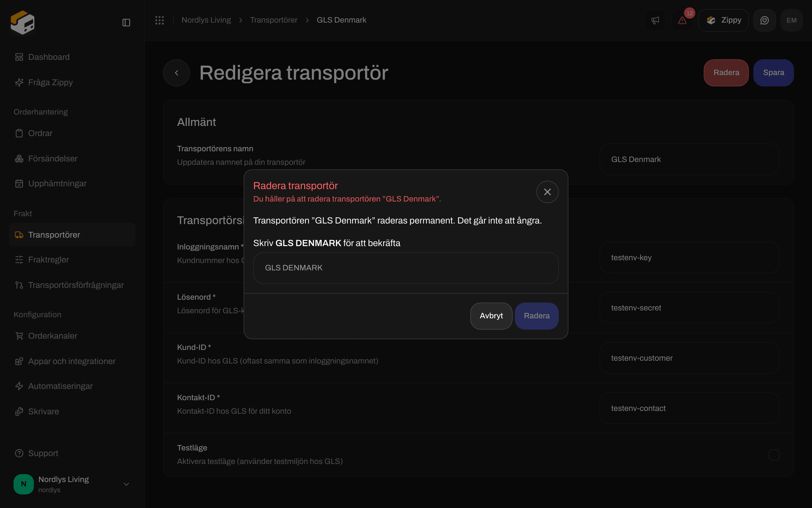
Task: Click the Ordrar clipboard icon
Action: 19,133
